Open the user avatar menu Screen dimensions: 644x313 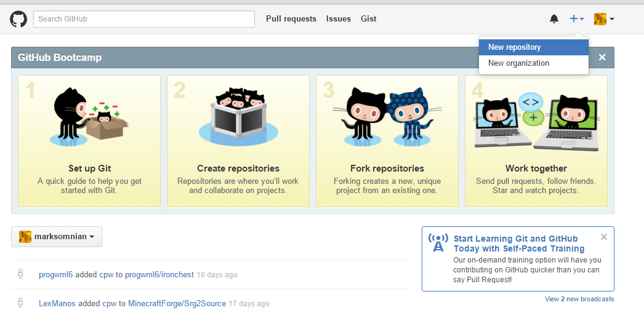coord(604,19)
